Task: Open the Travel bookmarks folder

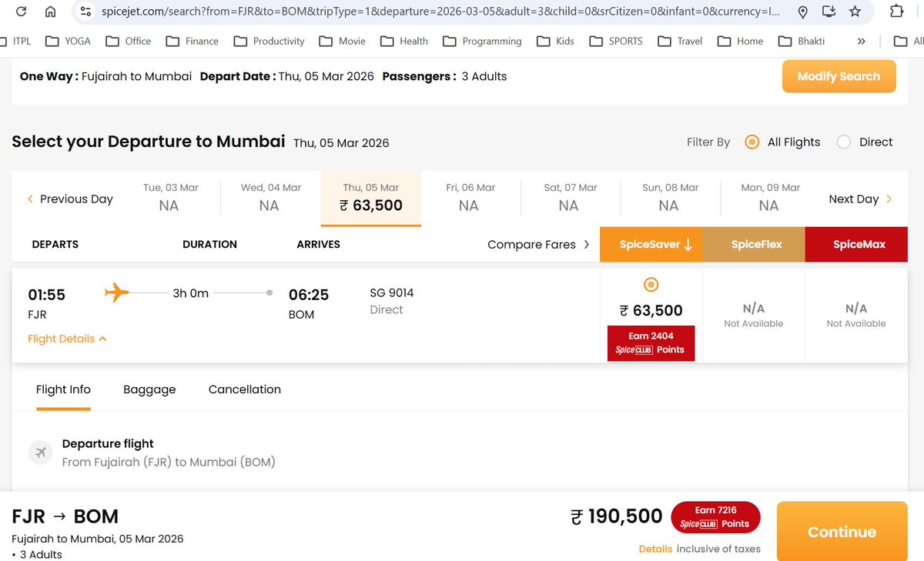Action: click(x=680, y=41)
